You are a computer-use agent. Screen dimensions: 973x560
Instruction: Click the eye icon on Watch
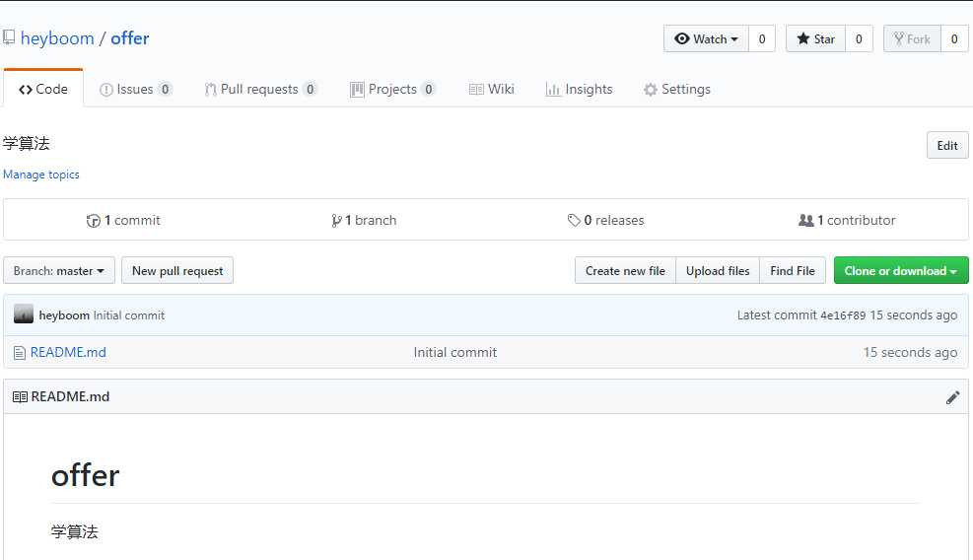(x=682, y=38)
